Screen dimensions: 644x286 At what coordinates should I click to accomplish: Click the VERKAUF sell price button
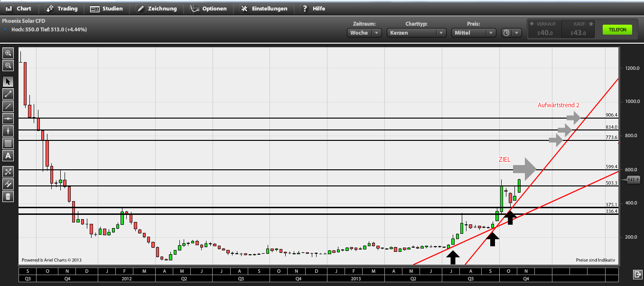coord(545,29)
